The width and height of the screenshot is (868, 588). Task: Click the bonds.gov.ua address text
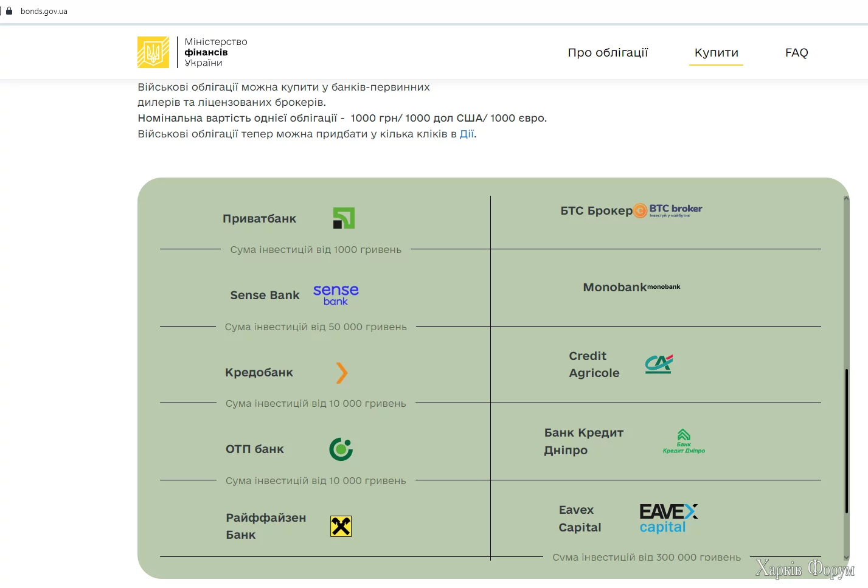click(44, 12)
